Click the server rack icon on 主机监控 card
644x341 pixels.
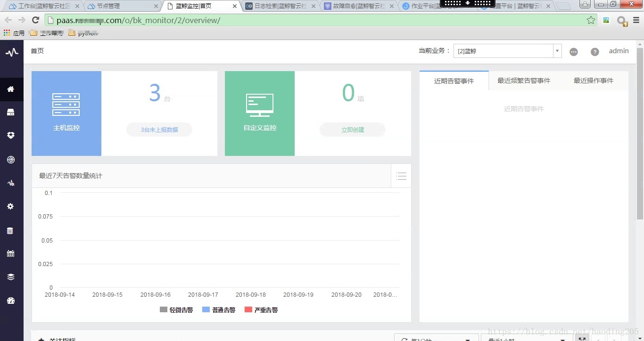[x=66, y=105]
